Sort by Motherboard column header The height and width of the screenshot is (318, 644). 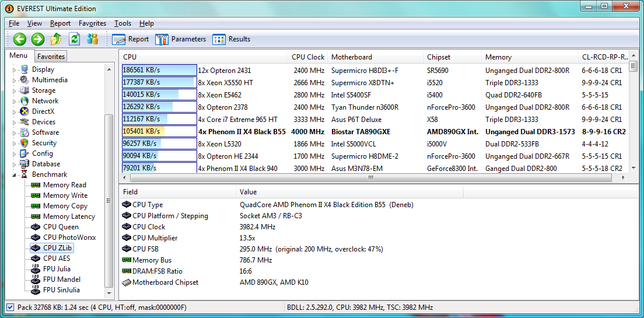[376, 57]
